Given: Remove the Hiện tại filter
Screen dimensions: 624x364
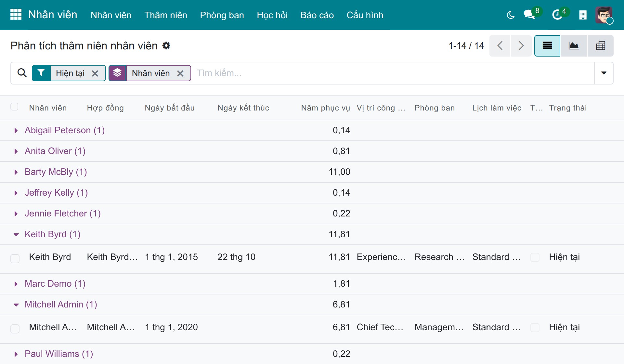Looking at the screenshot, I should pyautogui.click(x=95, y=73).
